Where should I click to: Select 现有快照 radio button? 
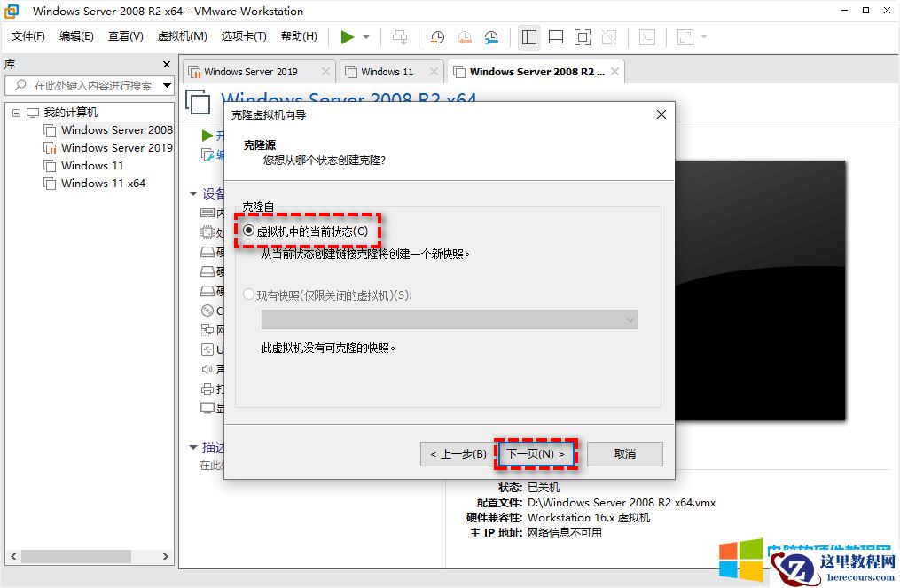pyautogui.click(x=248, y=294)
